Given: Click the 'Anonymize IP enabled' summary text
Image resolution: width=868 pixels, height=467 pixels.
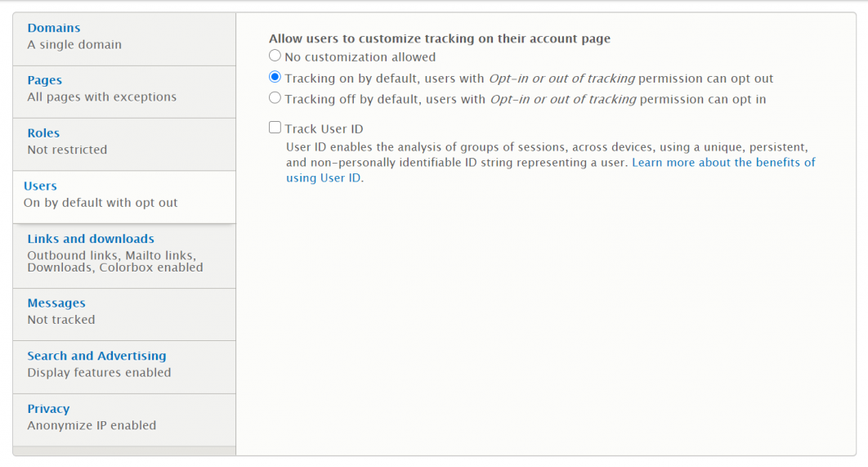Looking at the screenshot, I should 92,425.
